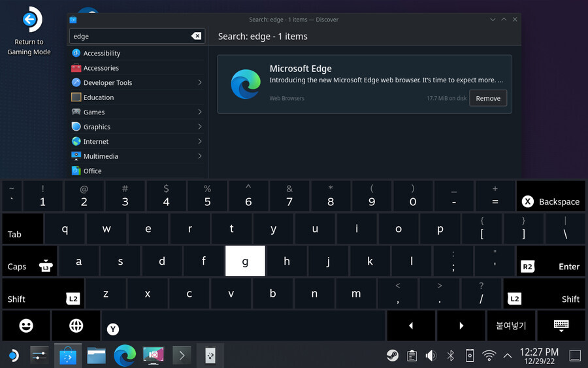Click Web Browsers category label
The height and width of the screenshot is (368, 588).
pyautogui.click(x=287, y=98)
